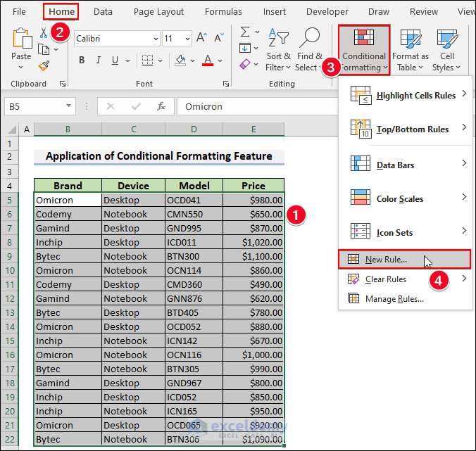This screenshot has height=451, width=476.
Task: Toggle Italic formatting
Action: click(100, 61)
